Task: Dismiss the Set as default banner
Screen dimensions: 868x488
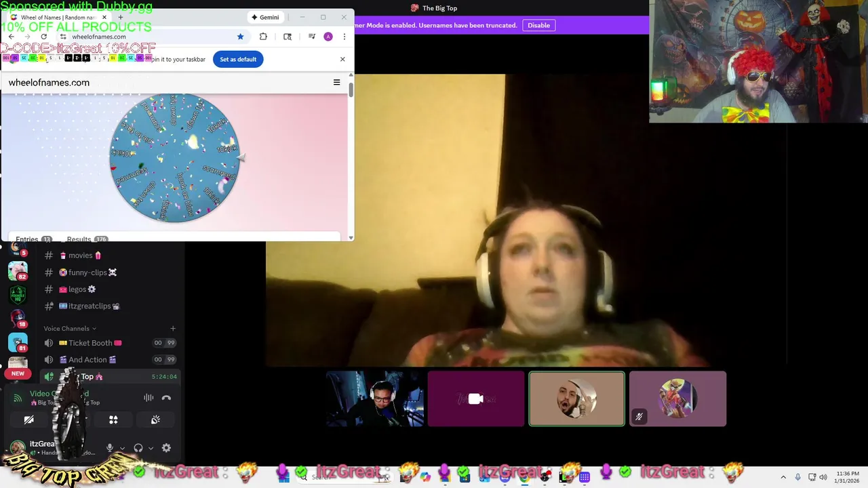Action: point(342,59)
